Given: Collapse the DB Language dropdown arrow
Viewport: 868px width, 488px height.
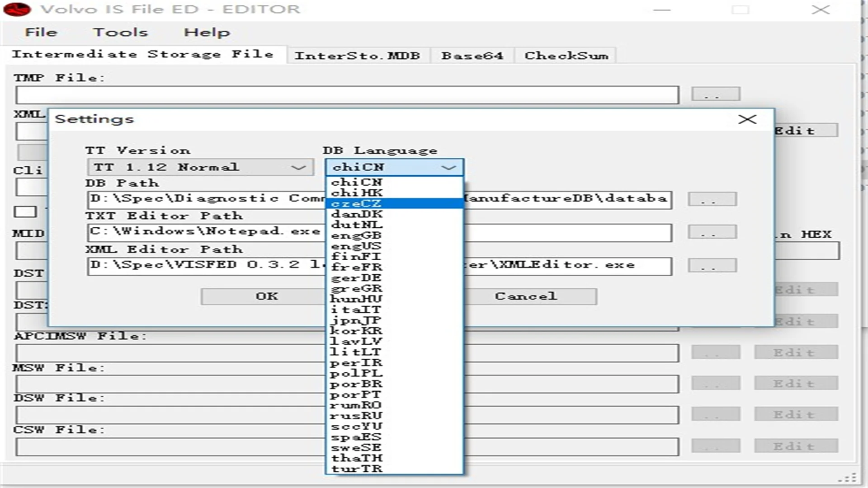Looking at the screenshot, I should (449, 167).
